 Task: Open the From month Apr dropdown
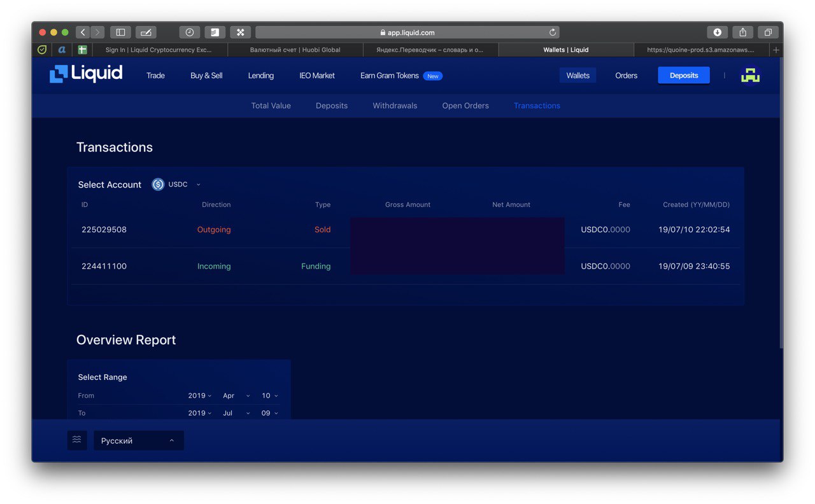tap(236, 396)
